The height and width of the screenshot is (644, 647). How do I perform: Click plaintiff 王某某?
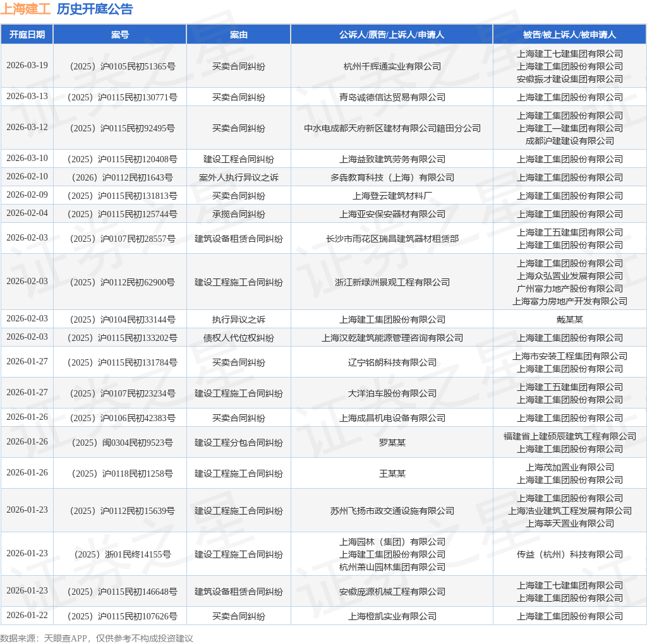(392, 474)
